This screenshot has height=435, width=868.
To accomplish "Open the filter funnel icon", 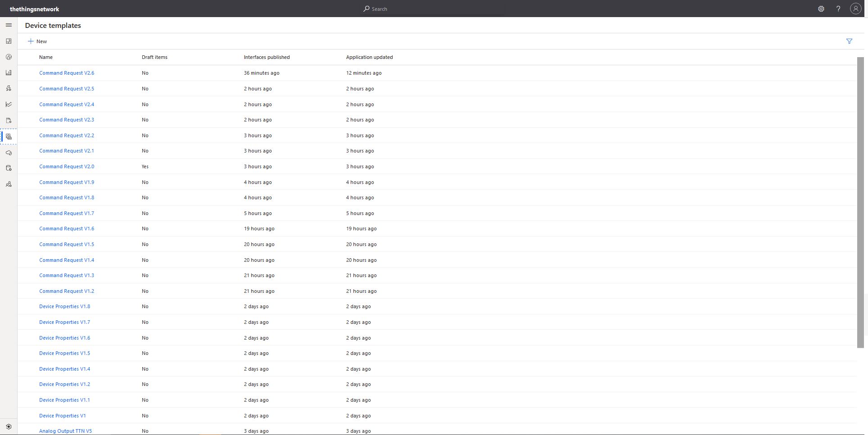I will click(849, 41).
